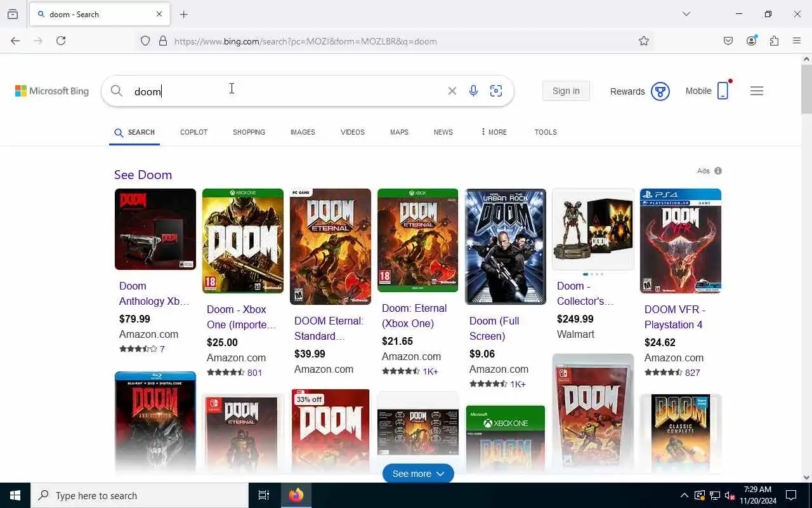Click the See Doom heading link
This screenshot has width=812, height=508.
(143, 175)
